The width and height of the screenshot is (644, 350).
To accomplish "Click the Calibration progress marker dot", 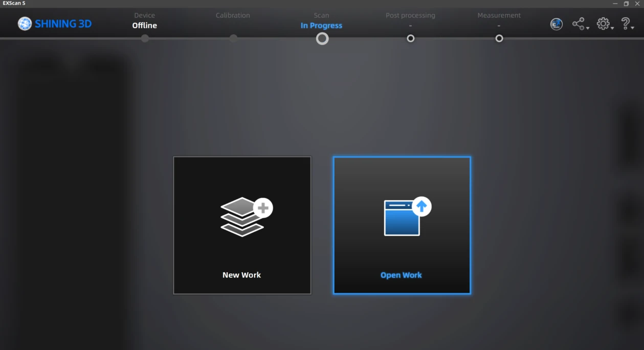I will tap(233, 38).
